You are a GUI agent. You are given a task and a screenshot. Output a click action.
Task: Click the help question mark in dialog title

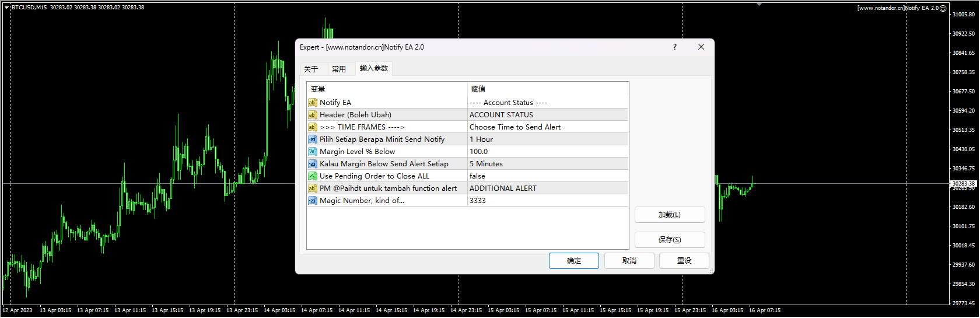click(675, 47)
